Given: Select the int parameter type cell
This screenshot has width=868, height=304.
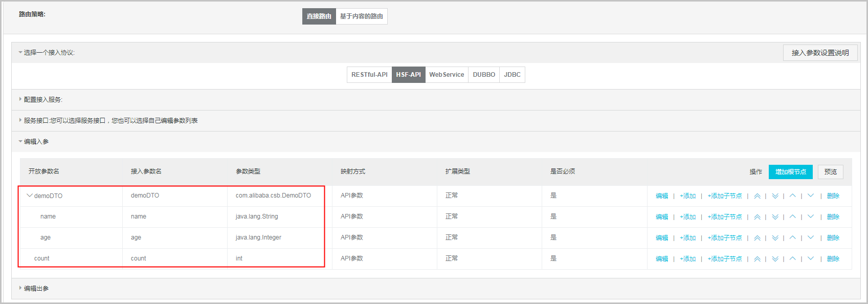Looking at the screenshot, I should tap(239, 258).
